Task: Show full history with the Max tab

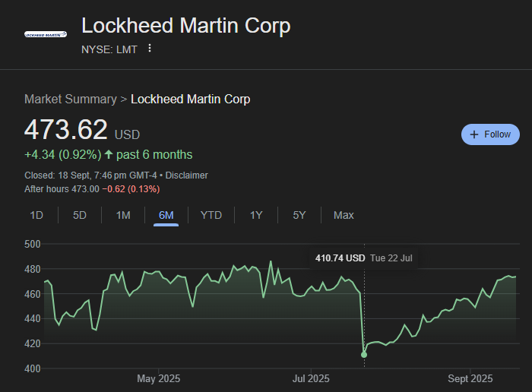Action: pos(344,215)
